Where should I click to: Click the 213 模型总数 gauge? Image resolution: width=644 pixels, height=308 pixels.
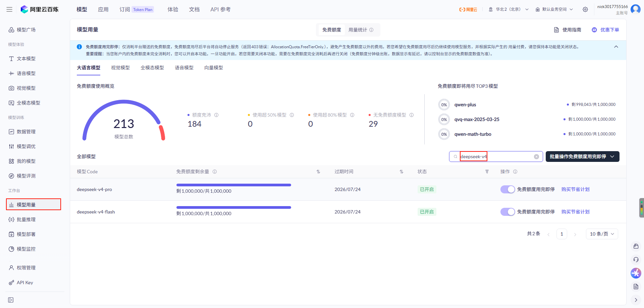124,121
